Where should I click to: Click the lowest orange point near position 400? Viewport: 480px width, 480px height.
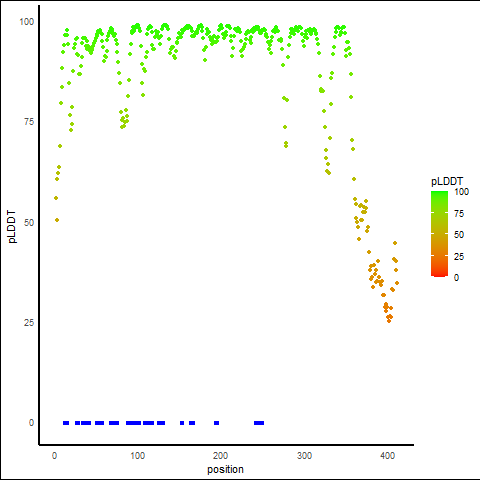point(389,321)
